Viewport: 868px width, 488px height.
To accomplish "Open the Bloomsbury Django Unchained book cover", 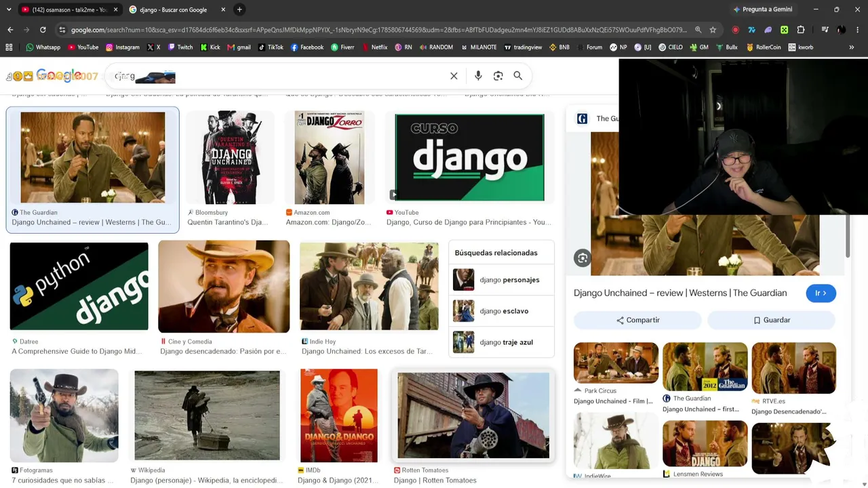I will click(x=231, y=157).
